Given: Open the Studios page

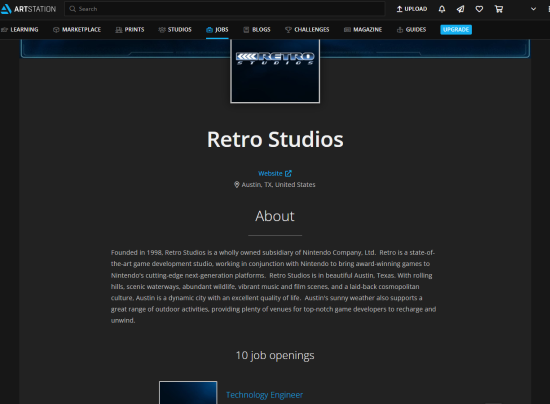Looking at the screenshot, I should tap(175, 29).
